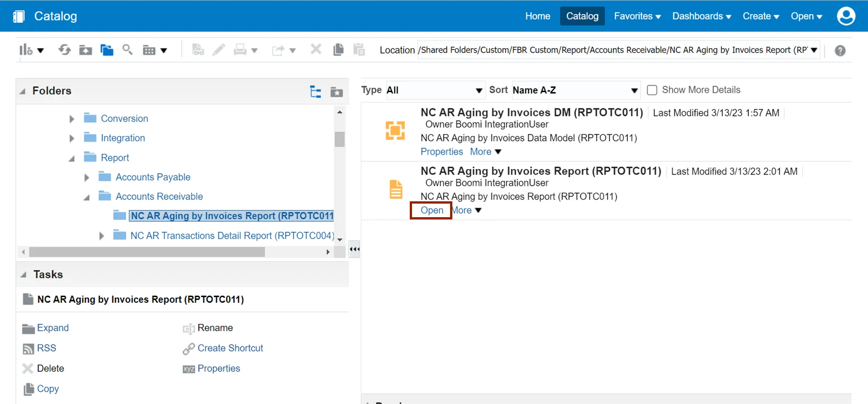
Task: Open the Help question mark icon
Action: pyautogui.click(x=840, y=51)
